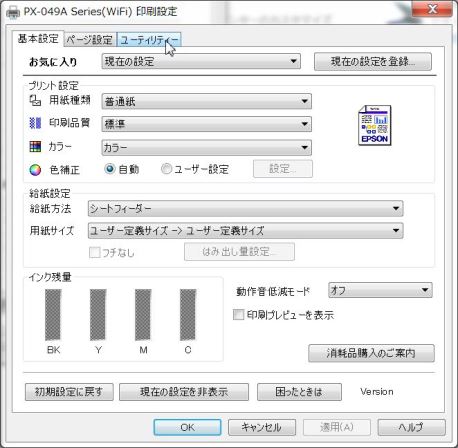The width and height of the screenshot is (458, 448).
Task: Click the M magenta ink level bar
Action: pos(143,314)
